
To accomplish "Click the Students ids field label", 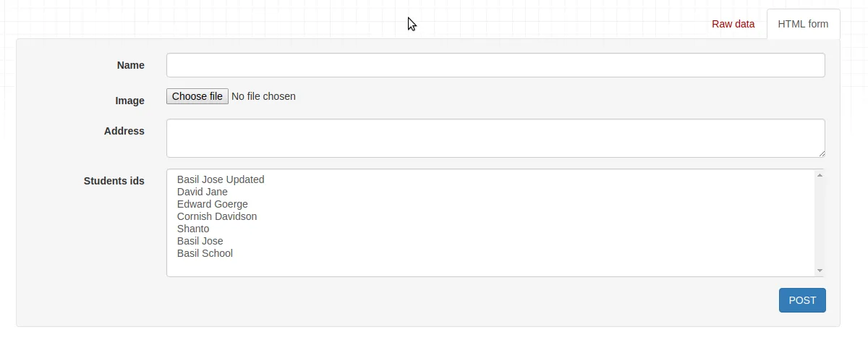I will (x=114, y=181).
